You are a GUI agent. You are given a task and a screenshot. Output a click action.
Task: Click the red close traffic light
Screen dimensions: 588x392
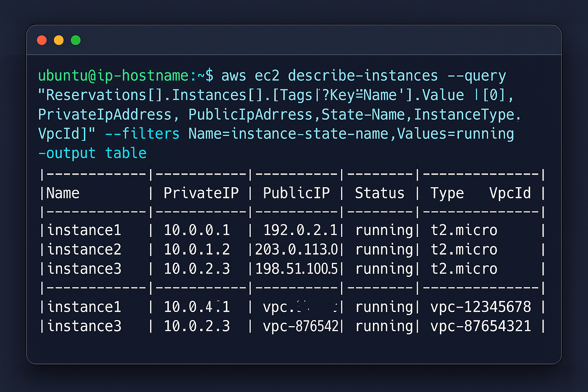point(42,40)
